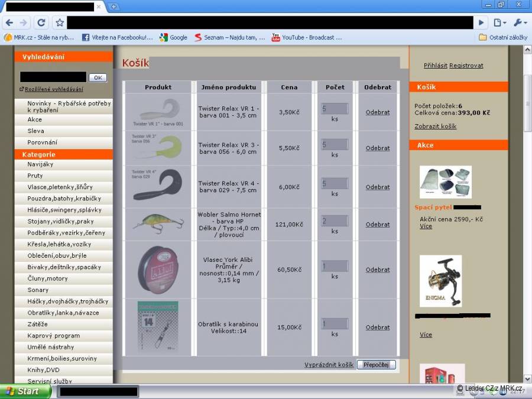Bookmark this page with the star icon
Image resolution: width=532 pixels, height=399 pixels.
tap(60, 22)
